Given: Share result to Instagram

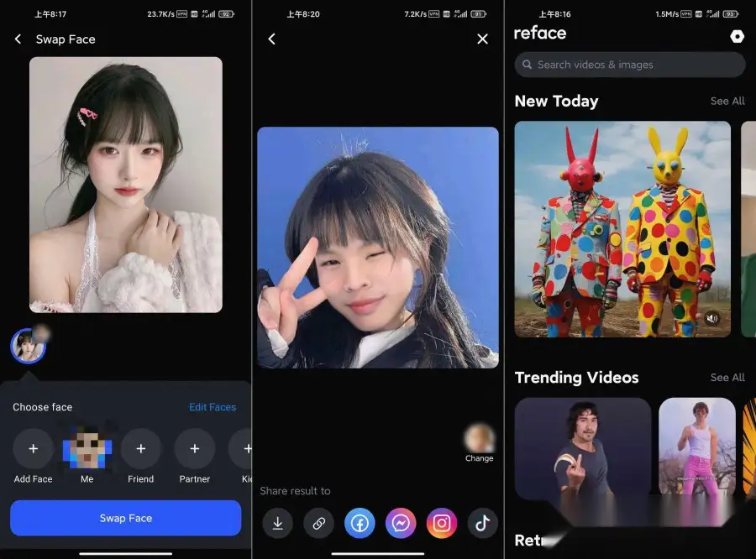Looking at the screenshot, I should [442, 523].
